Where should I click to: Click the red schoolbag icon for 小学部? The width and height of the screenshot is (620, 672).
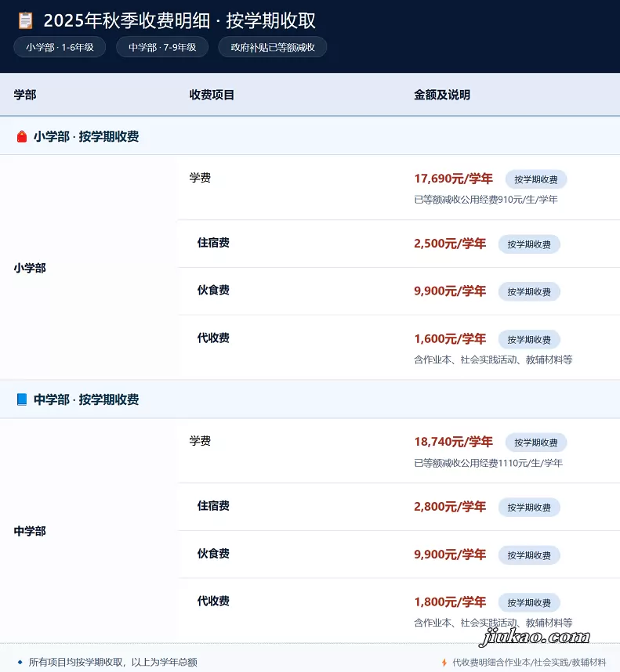tap(22, 137)
